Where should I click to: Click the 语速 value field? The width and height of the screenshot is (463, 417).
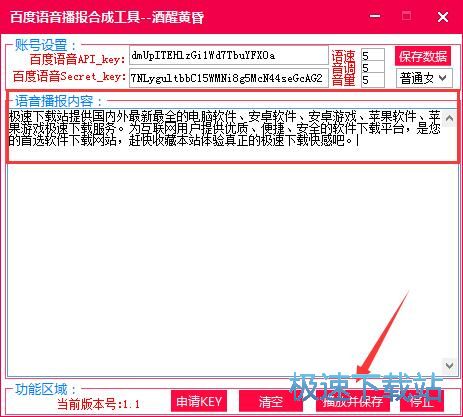point(373,55)
